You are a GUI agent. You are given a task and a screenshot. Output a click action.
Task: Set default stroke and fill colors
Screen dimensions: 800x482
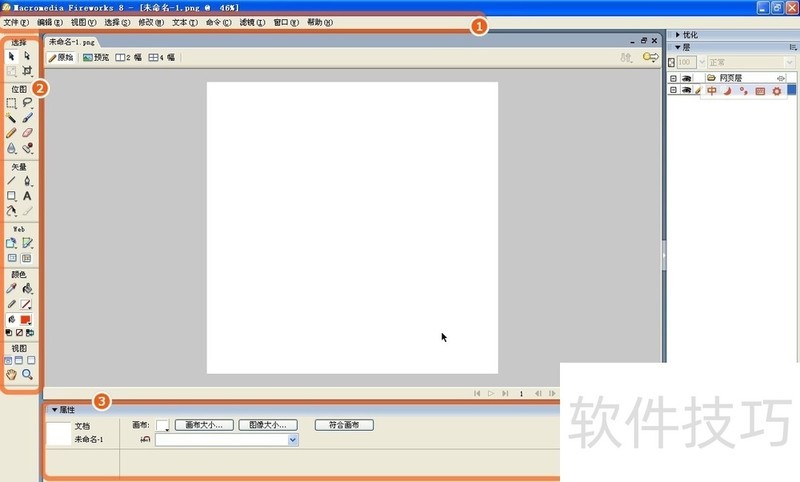tap(9, 333)
